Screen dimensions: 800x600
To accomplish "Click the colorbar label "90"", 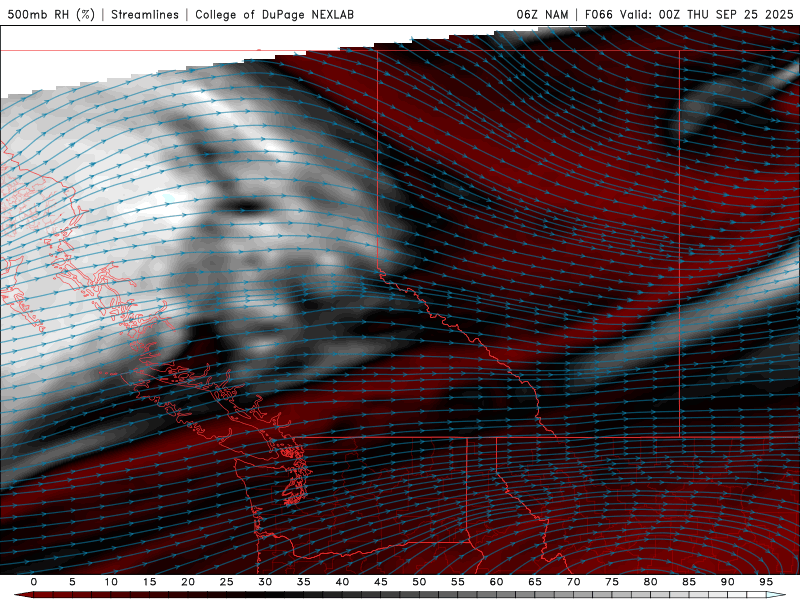I will [728, 582].
